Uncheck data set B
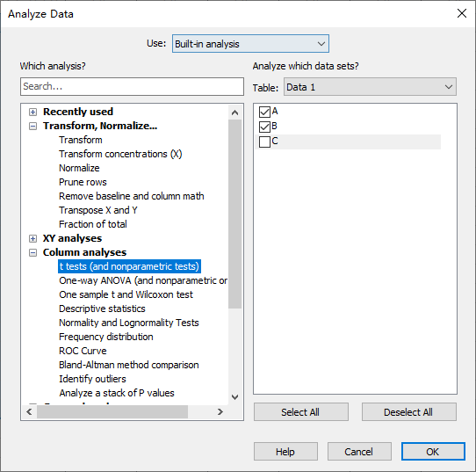The image size is (476, 472). [x=264, y=127]
